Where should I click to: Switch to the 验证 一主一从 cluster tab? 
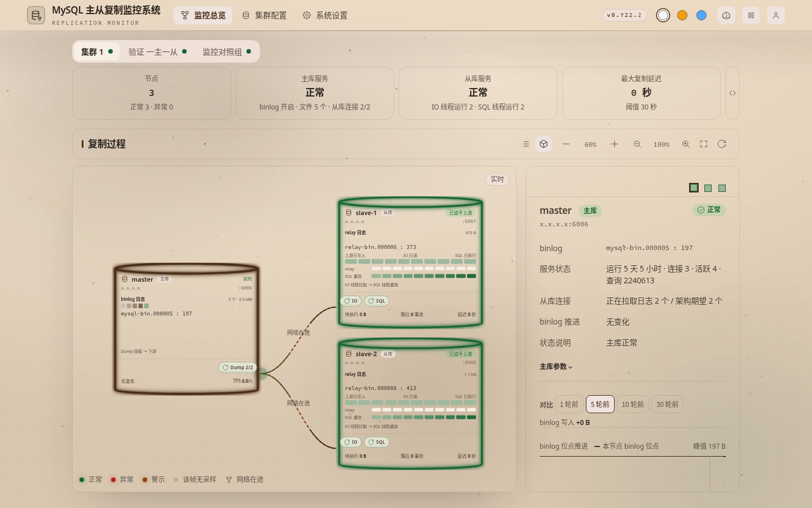point(157,51)
